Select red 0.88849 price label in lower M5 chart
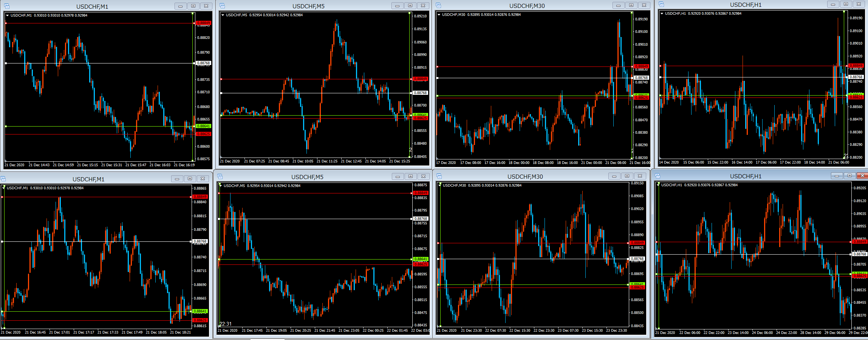Viewport: 868px width, 340px height. pos(421,193)
